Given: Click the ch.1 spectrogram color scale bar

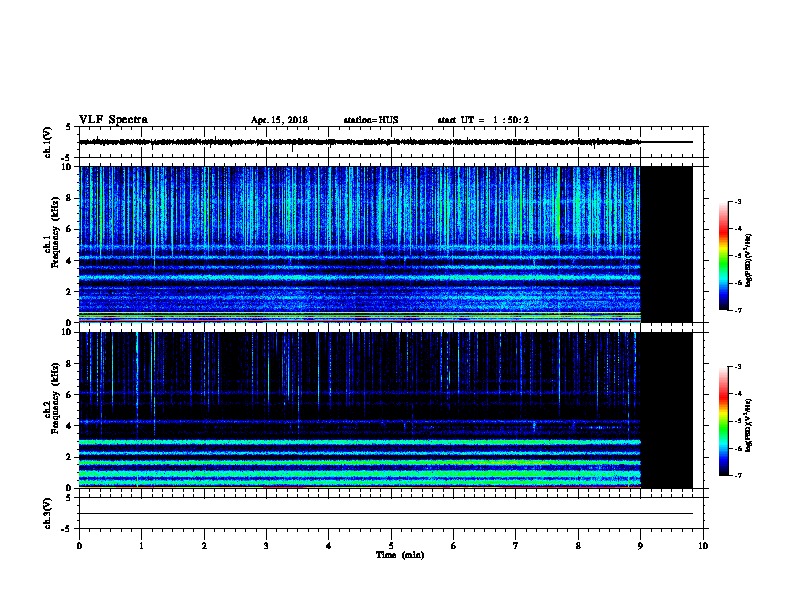Looking at the screenshot, I should 723,256.
